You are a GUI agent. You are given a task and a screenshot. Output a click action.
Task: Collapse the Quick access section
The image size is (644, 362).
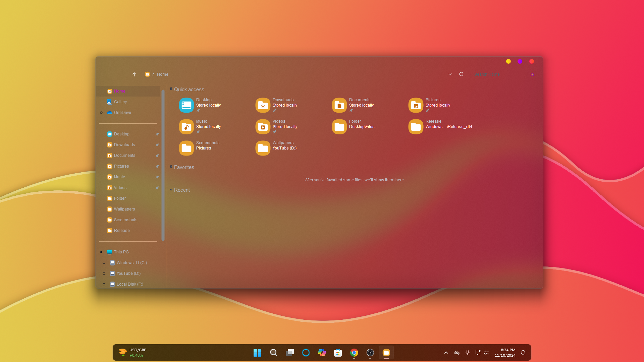(x=171, y=89)
